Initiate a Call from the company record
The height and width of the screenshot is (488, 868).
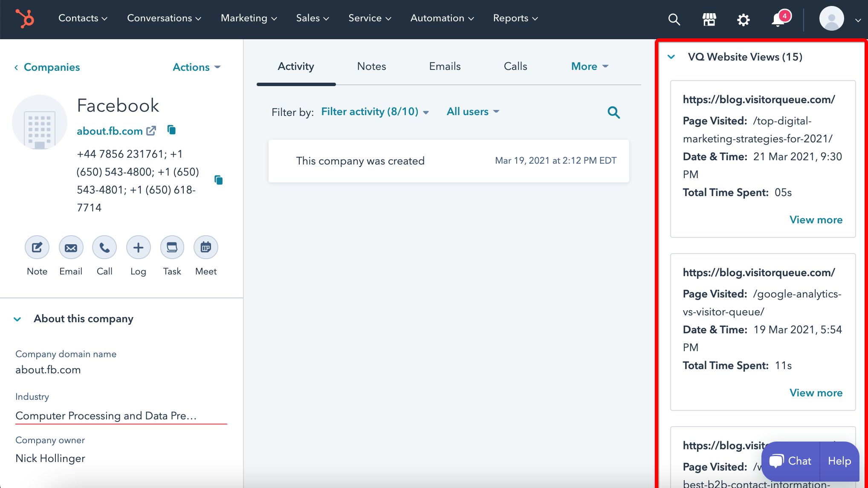[104, 247]
